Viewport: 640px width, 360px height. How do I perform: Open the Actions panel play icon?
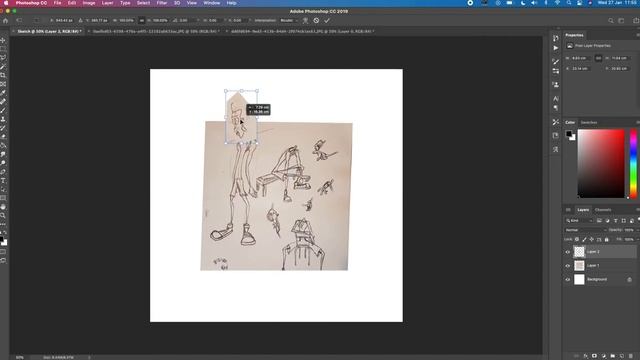point(556,48)
